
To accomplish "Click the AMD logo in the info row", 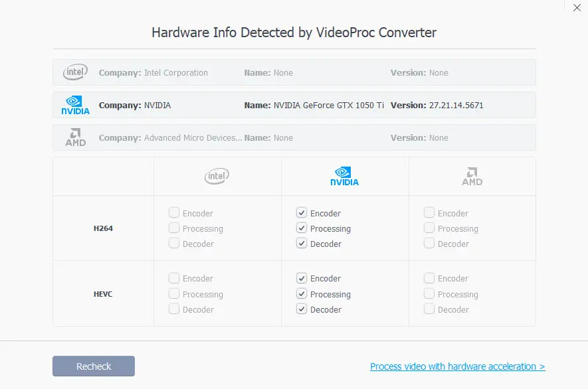I will (75, 137).
